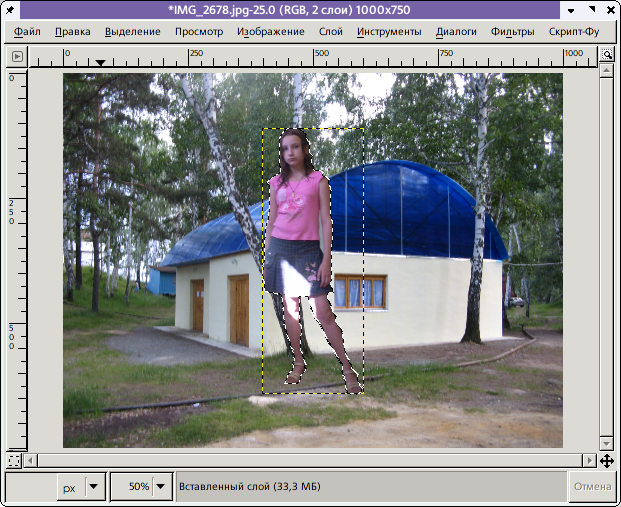
Task: Open the Изображение menu
Action: [x=271, y=31]
